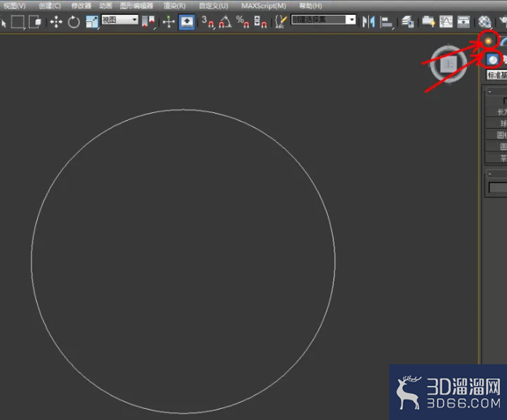Toggle the Percent Snap button
The width and height of the screenshot is (507, 420).
click(x=243, y=22)
